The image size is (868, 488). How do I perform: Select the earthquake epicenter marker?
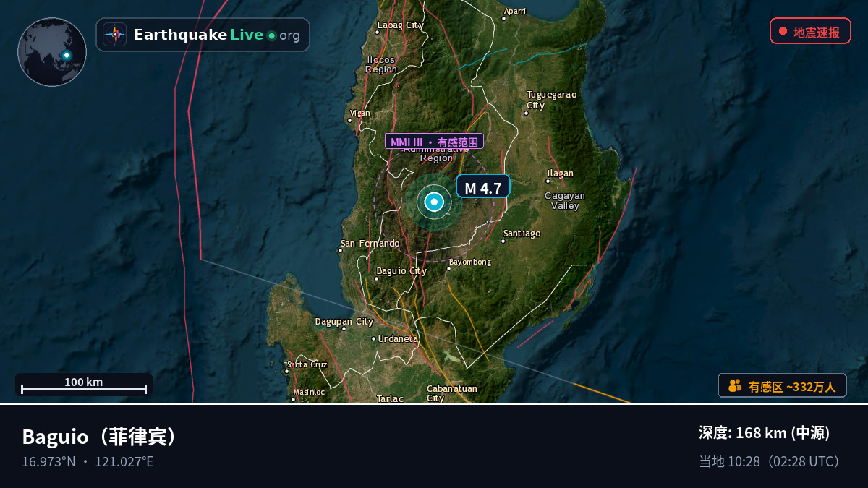[x=434, y=202]
